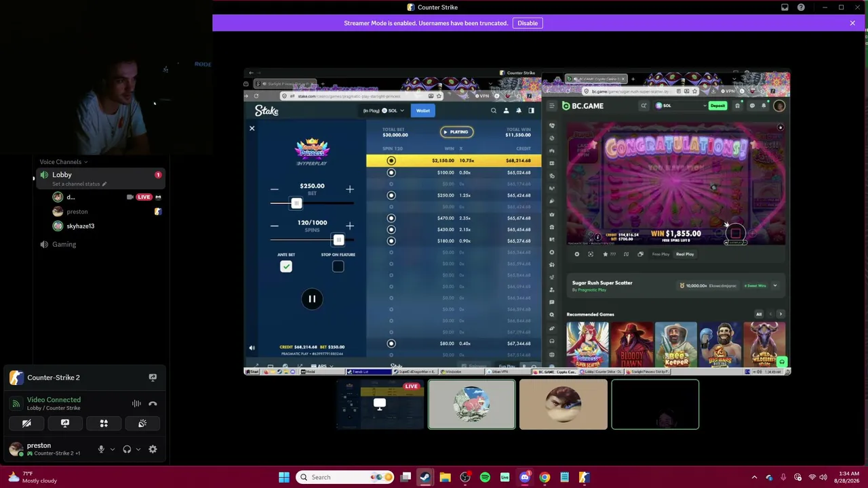The width and height of the screenshot is (868, 488).
Task: Open noise suppression options
Action: pyautogui.click(x=136, y=404)
